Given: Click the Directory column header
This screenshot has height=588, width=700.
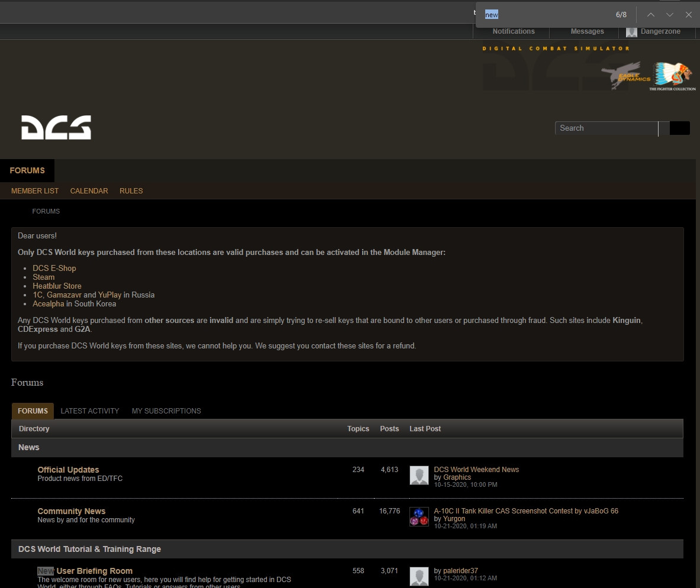Looking at the screenshot, I should click(34, 429).
